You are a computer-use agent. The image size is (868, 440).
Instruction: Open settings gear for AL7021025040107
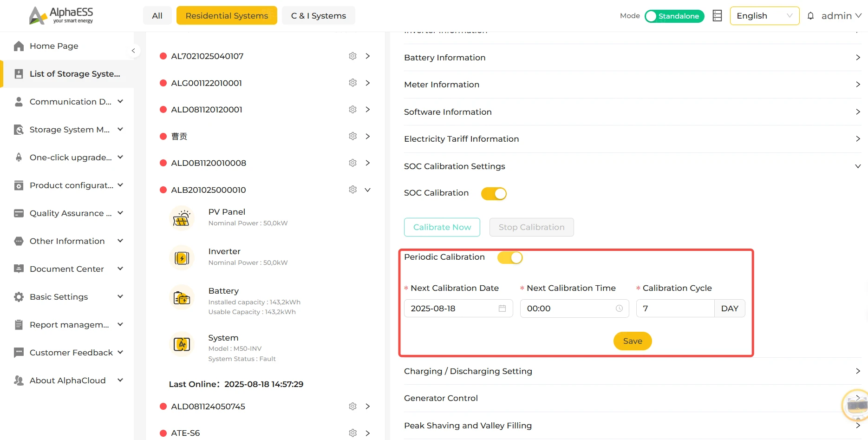353,56
